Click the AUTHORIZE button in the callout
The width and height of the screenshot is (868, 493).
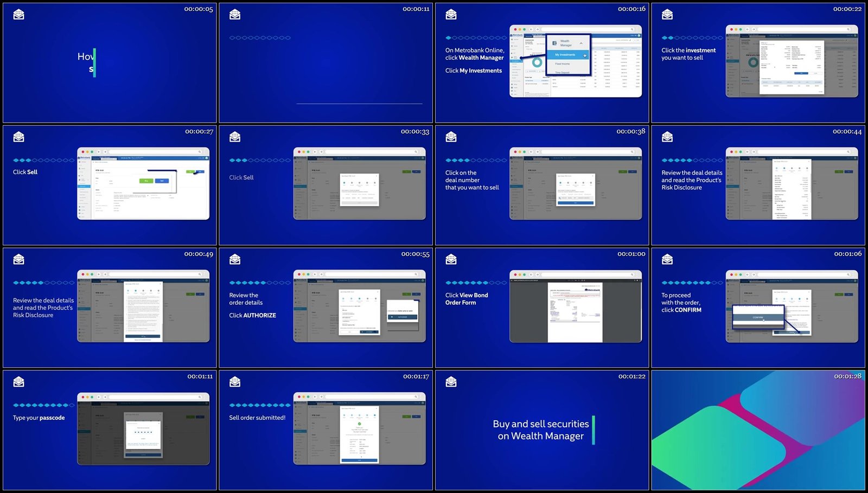coord(403,317)
